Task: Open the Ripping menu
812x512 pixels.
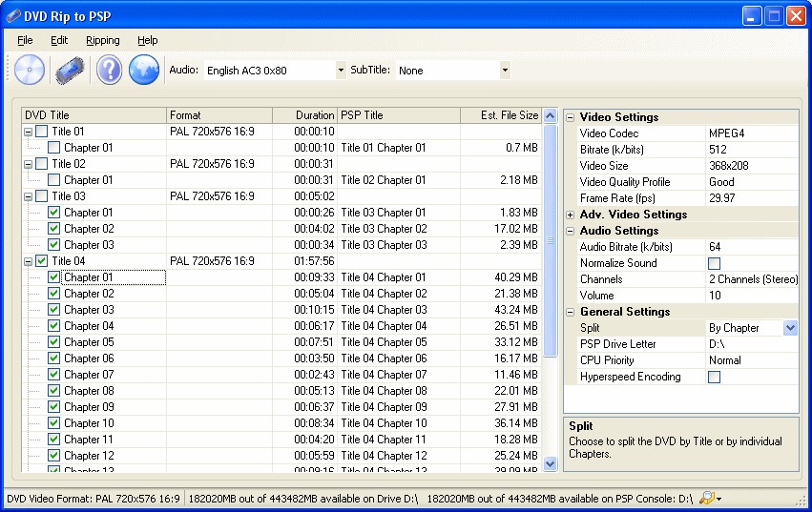Action: 102,40
